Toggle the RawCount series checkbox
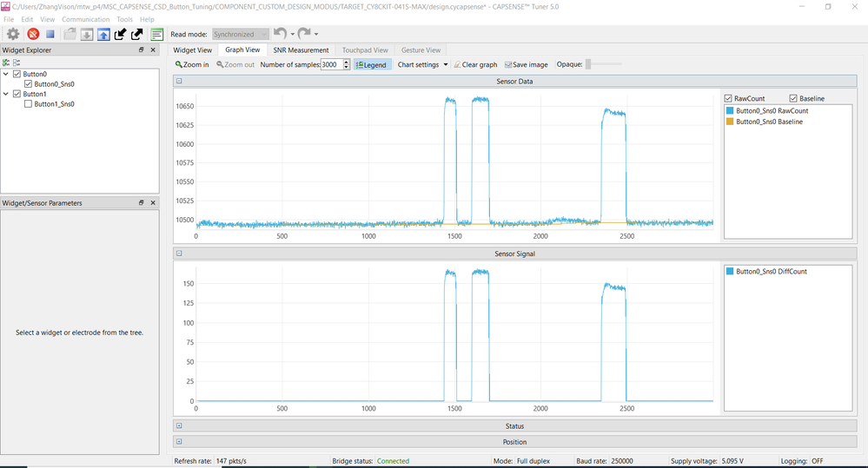868x468 pixels. [x=728, y=99]
